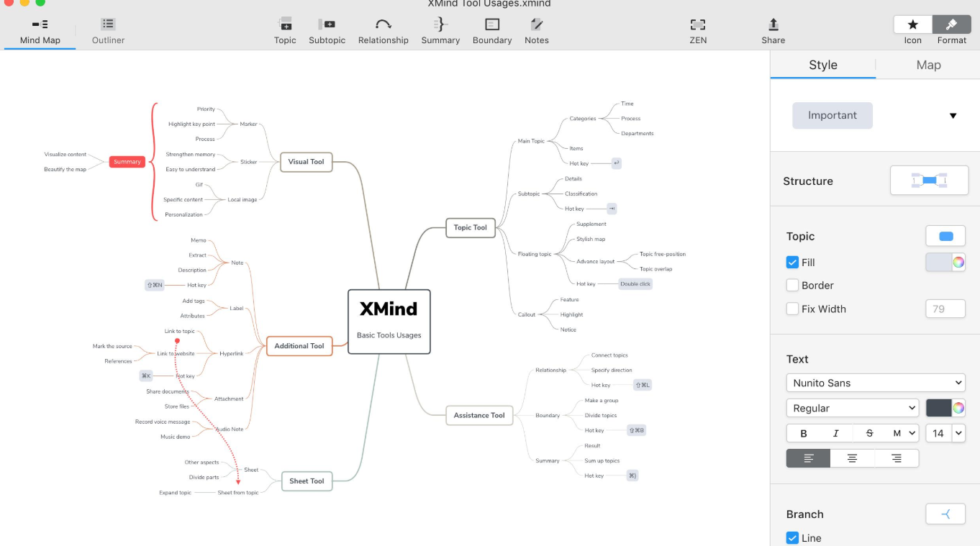Open the Nunito Sans font dropdown
This screenshot has width=980, height=546.
click(875, 383)
